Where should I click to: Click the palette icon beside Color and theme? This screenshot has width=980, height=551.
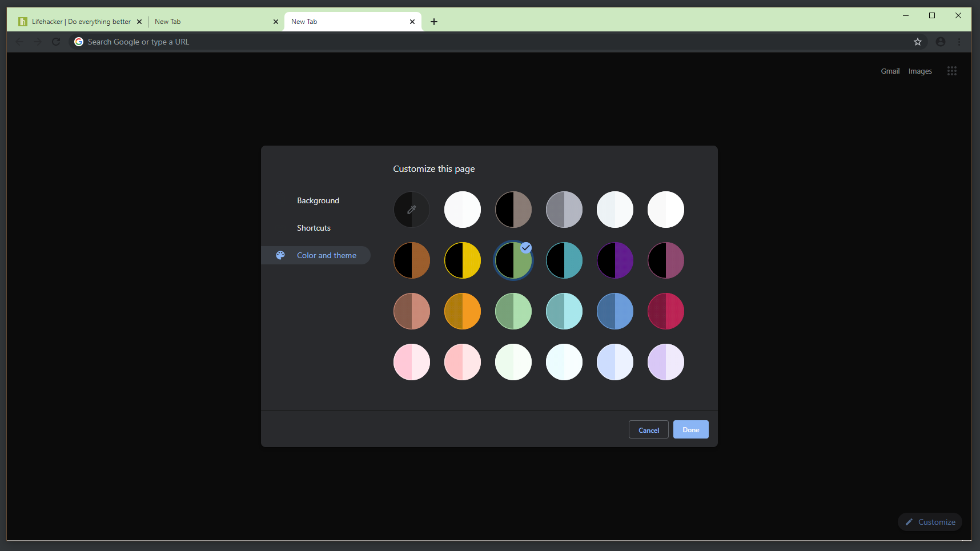pos(280,255)
